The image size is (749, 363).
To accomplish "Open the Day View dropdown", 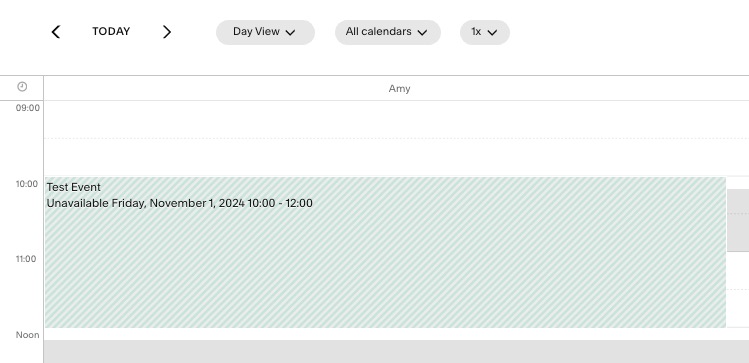I will [265, 32].
